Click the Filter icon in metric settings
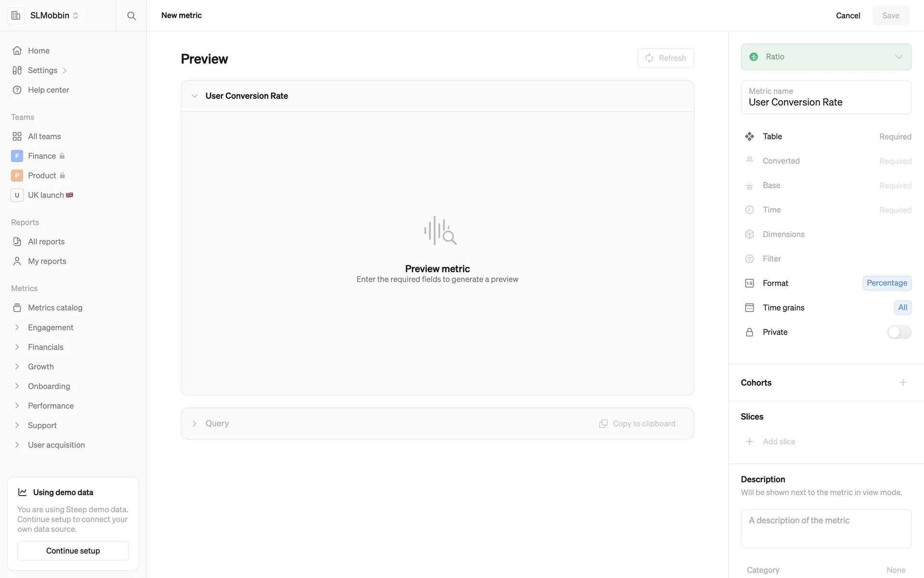 749,259
